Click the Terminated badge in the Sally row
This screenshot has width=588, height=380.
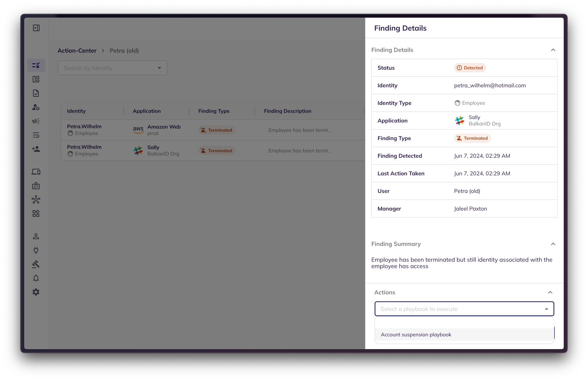click(217, 151)
